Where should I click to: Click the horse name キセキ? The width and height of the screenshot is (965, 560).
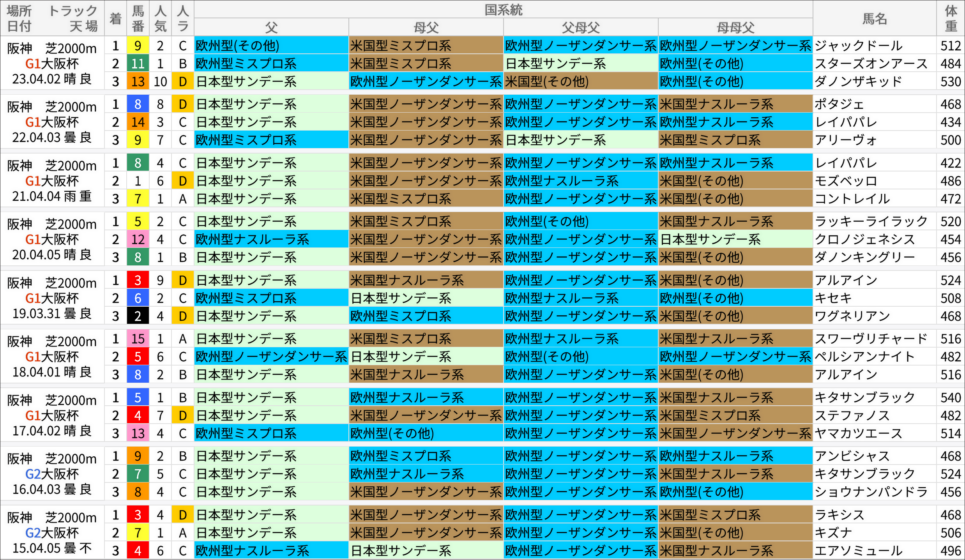click(833, 299)
